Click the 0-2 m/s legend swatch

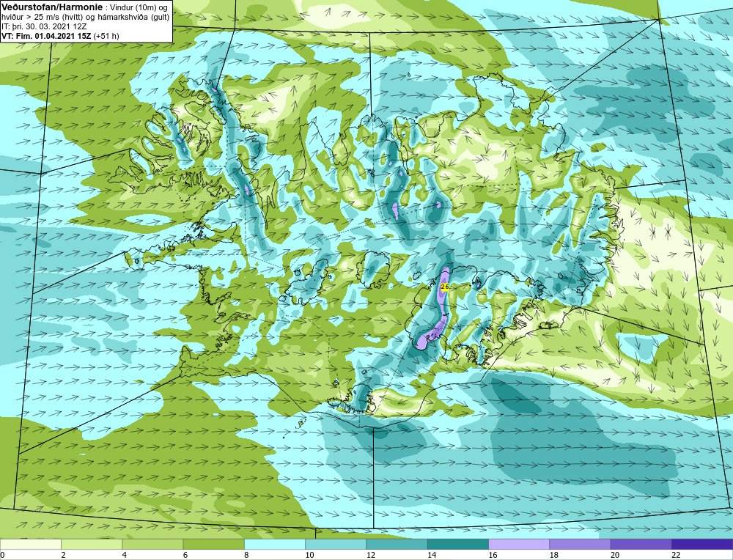[x=30, y=544]
